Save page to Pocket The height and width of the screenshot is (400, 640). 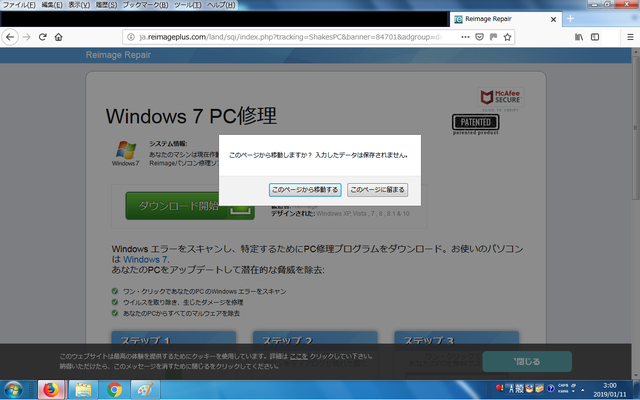pos(480,37)
